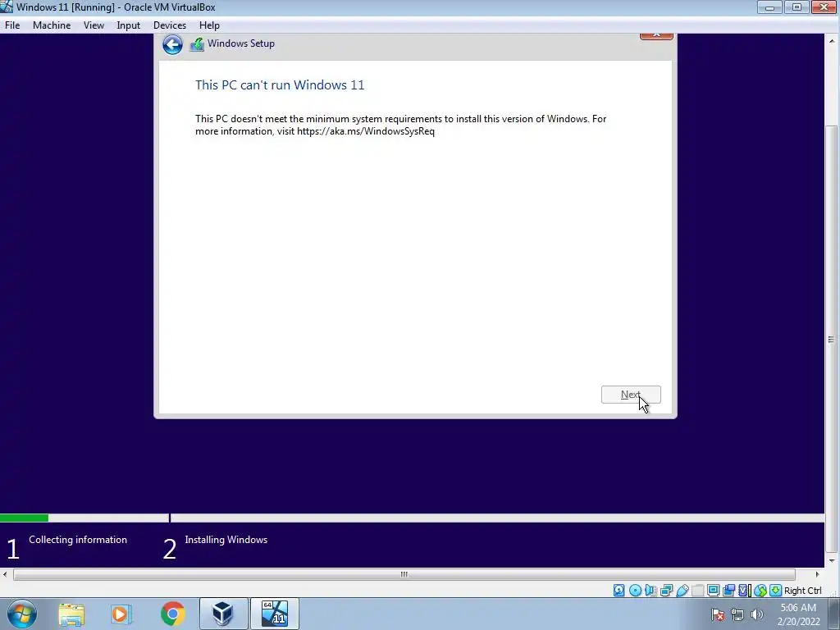This screenshot has width=840, height=630.
Task: Switch to VirtualBox Manager taskbar button
Action: 223,614
